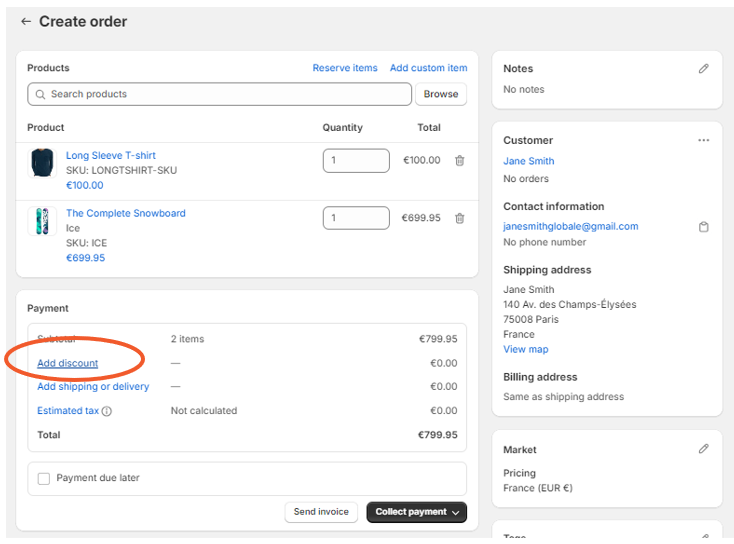Viewport: 734px width, 544px height.
Task: Click the Long Sleeve T-shirt quantity field
Action: pyautogui.click(x=355, y=160)
